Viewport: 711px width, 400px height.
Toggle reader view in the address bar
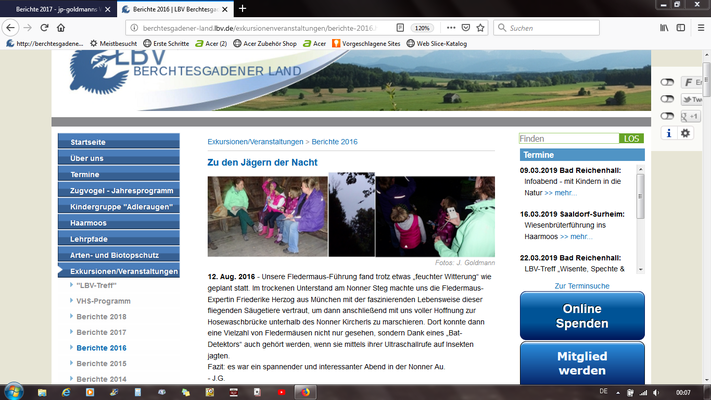click(x=400, y=28)
